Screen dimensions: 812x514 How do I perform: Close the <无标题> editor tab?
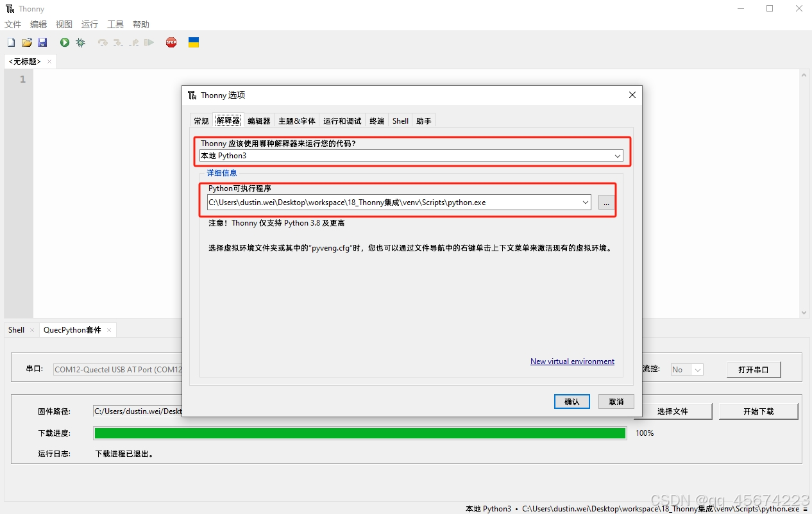tap(49, 62)
